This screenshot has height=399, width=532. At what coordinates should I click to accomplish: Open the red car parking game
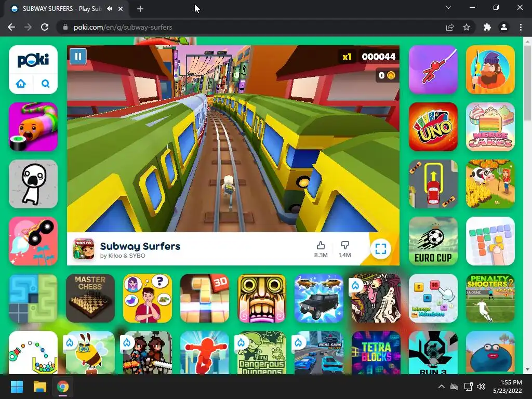pyautogui.click(x=433, y=184)
